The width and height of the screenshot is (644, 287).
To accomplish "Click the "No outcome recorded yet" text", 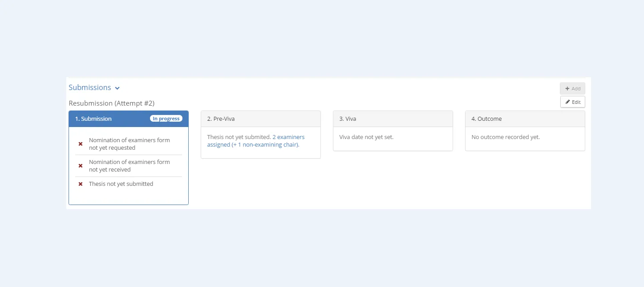I will click(505, 137).
